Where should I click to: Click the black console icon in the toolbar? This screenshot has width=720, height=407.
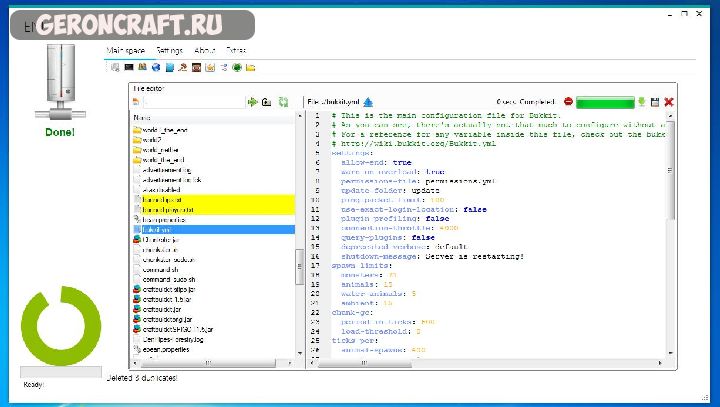pyautogui.click(x=129, y=68)
